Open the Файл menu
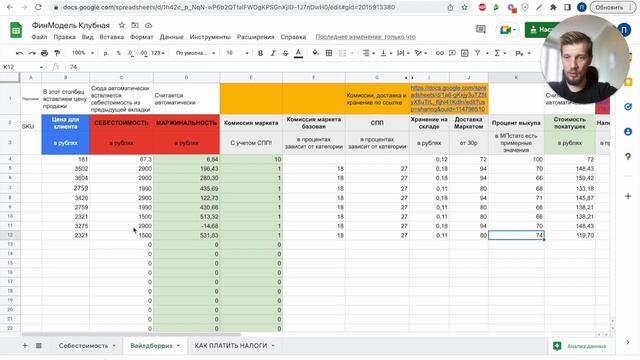Image resolution: width=640 pixels, height=360 pixels. 39,37
